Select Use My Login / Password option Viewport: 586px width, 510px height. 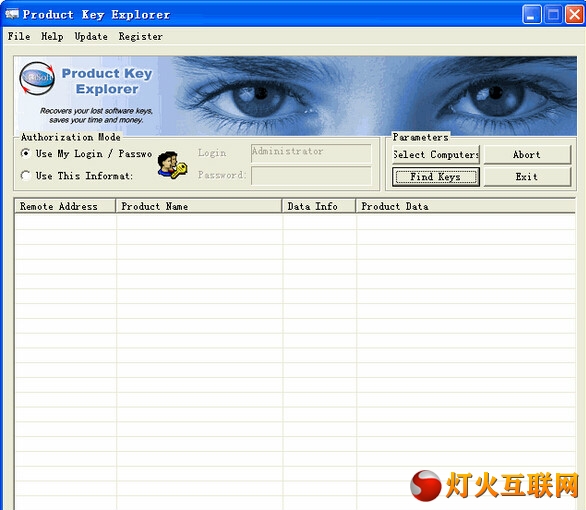[87, 154]
